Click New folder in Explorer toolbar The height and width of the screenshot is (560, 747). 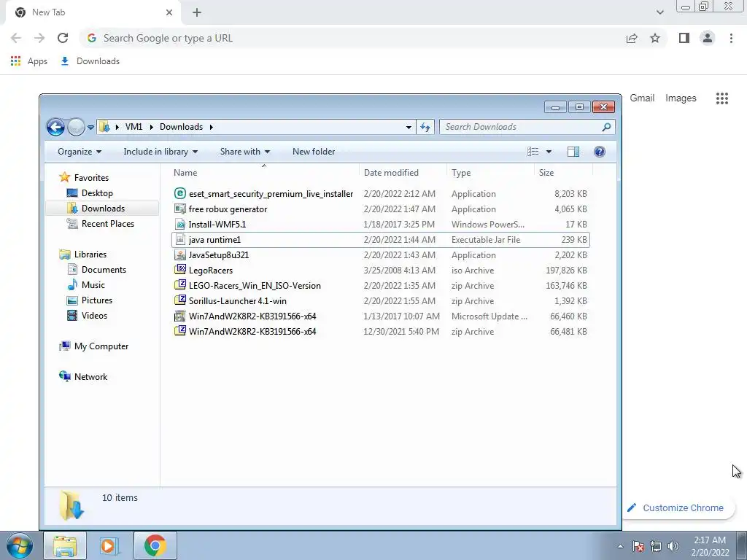[314, 152]
